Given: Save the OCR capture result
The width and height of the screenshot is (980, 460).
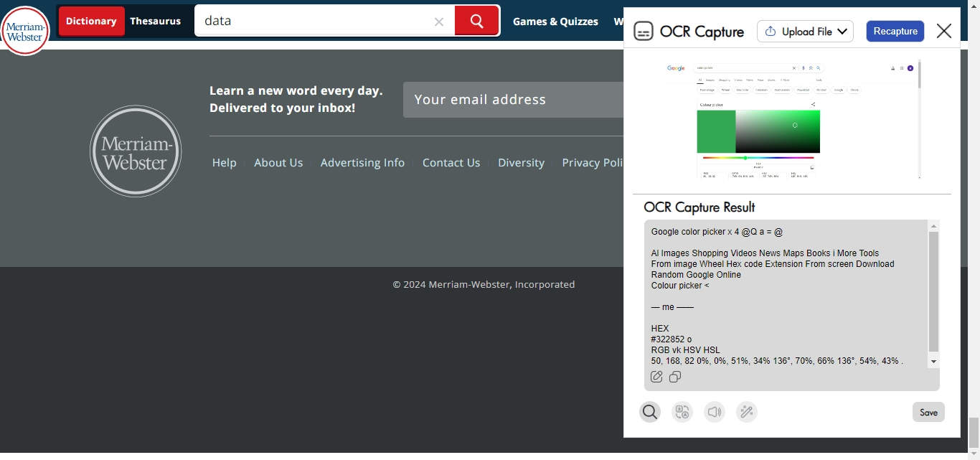Looking at the screenshot, I should click(x=928, y=412).
